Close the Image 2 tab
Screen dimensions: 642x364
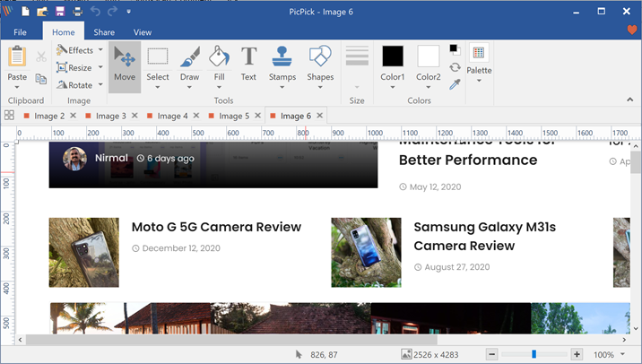pyautogui.click(x=73, y=116)
